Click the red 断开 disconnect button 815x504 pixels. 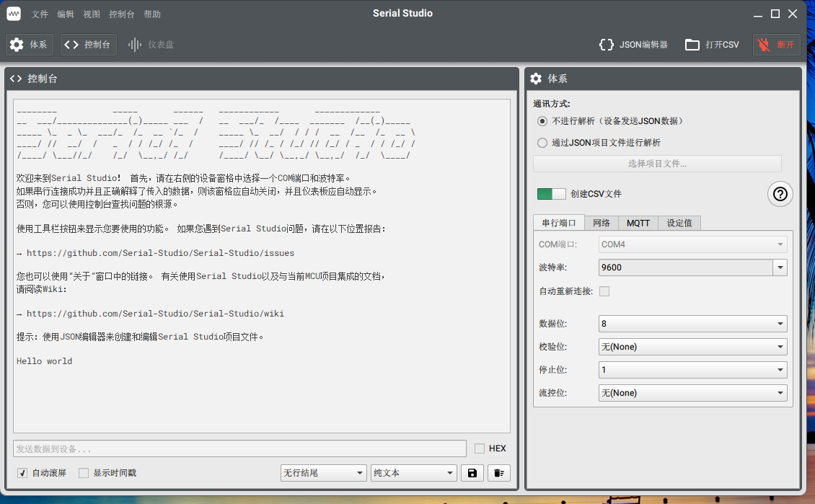(776, 45)
